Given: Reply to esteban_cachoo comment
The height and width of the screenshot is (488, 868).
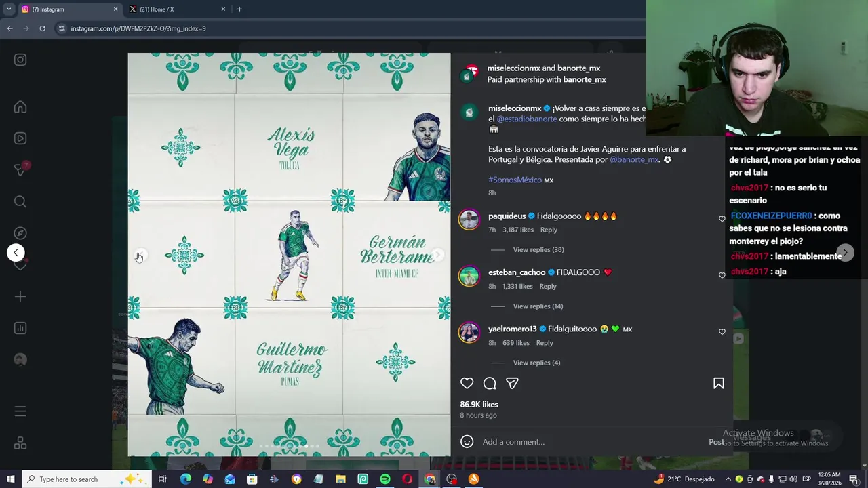Looking at the screenshot, I should [x=548, y=287].
